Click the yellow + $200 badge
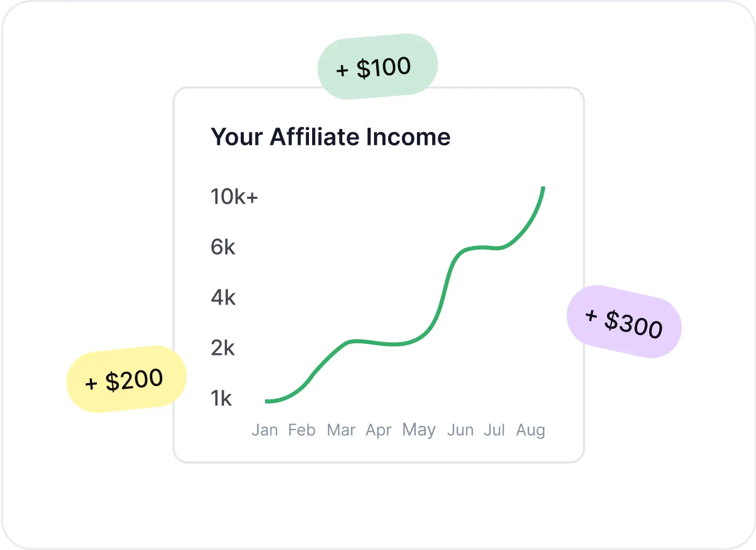The image size is (756, 550). [126, 379]
